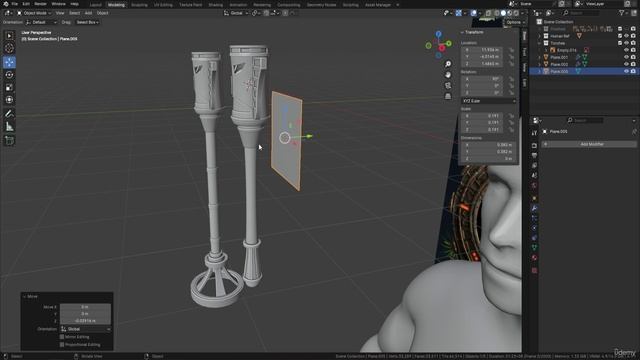640x360 pixels.
Task: Collapse the Move operator panel
Action: [31, 296]
